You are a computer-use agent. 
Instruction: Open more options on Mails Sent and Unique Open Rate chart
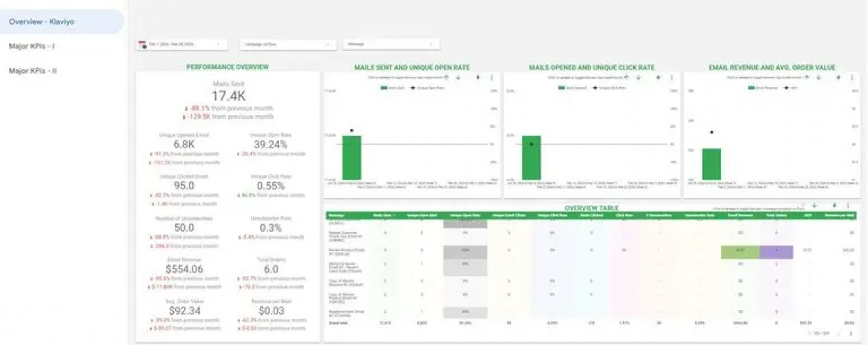click(492, 77)
